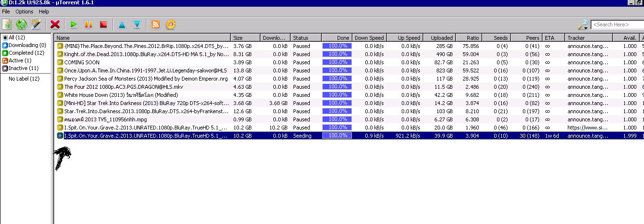The width and height of the screenshot is (644, 224).
Task: Open the Help menu
Action: tap(44, 11)
